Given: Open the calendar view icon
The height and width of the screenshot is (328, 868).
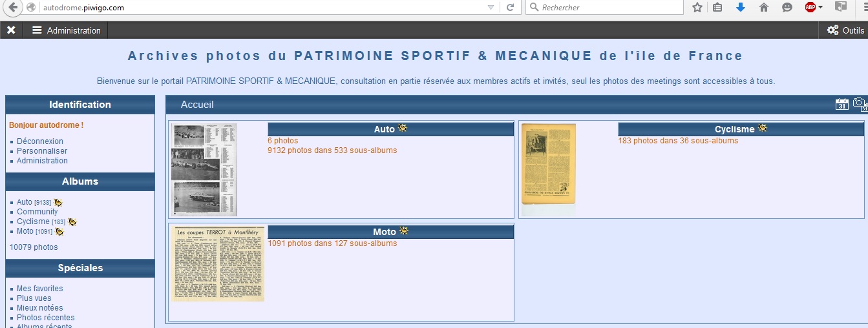Looking at the screenshot, I should (x=842, y=104).
